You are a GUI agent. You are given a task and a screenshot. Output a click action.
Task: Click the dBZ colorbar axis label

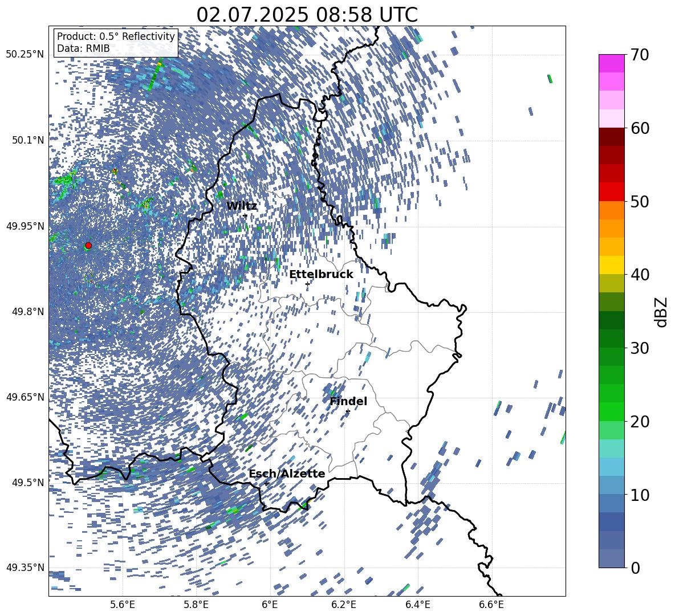(x=661, y=312)
